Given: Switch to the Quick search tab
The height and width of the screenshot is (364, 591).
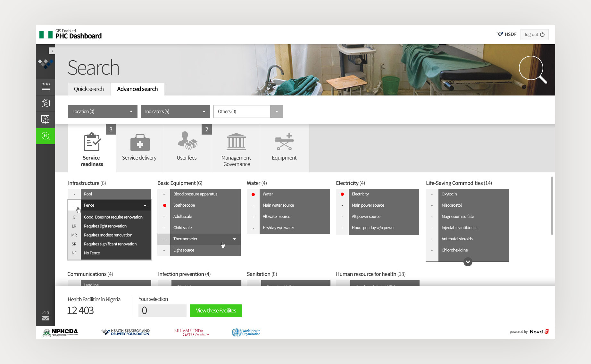Looking at the screenshot, I should click(89, 89).
